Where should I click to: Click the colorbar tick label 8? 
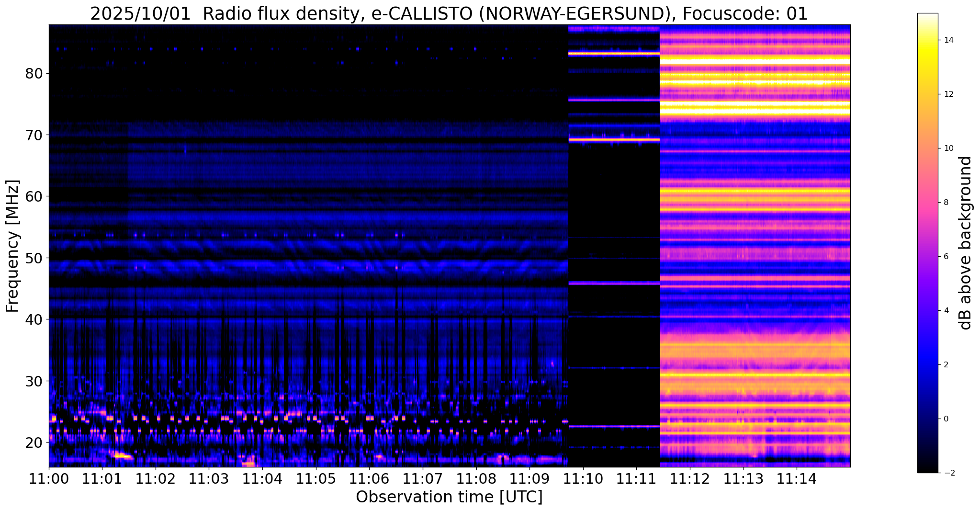(x=945, y=203)
